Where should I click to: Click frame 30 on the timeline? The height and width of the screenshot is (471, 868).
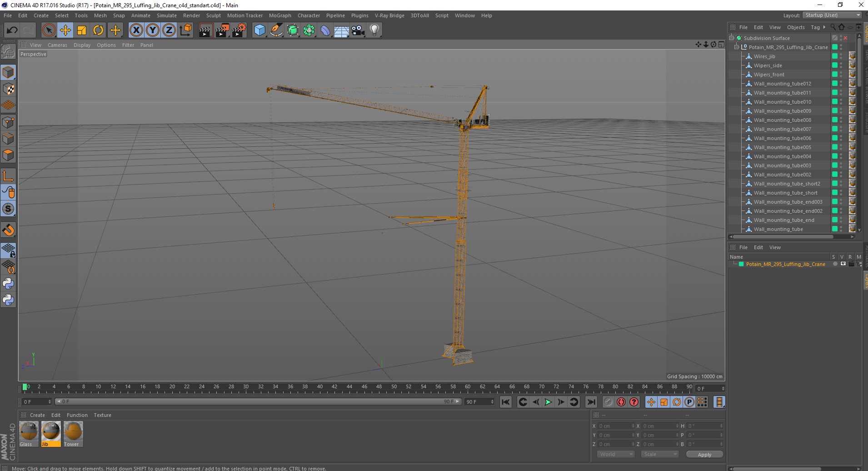pos(246,387)
